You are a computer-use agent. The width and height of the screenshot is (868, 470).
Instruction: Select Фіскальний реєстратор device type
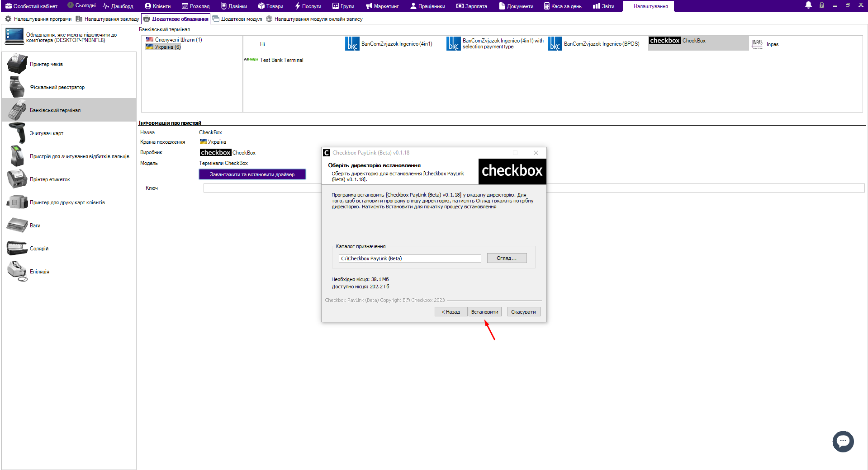[69, 87]
